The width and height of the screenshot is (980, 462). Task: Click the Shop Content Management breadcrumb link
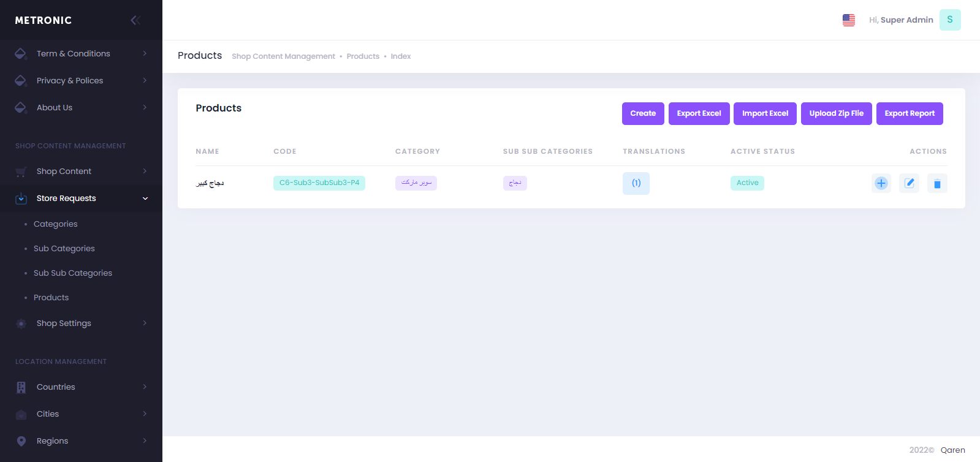pos(283,56)
